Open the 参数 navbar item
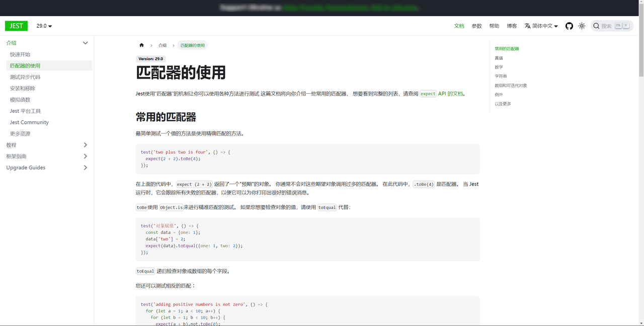 coord(476,26)
